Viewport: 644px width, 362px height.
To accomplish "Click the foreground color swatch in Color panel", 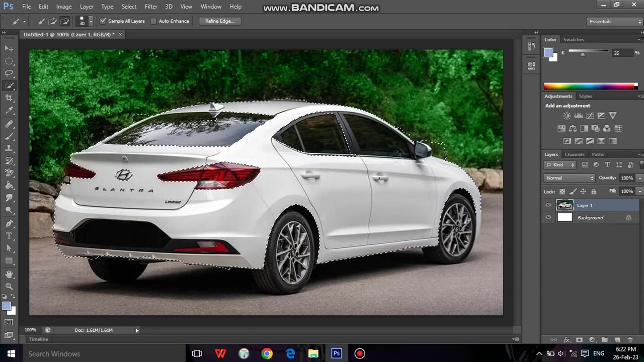I will (548, 52).
